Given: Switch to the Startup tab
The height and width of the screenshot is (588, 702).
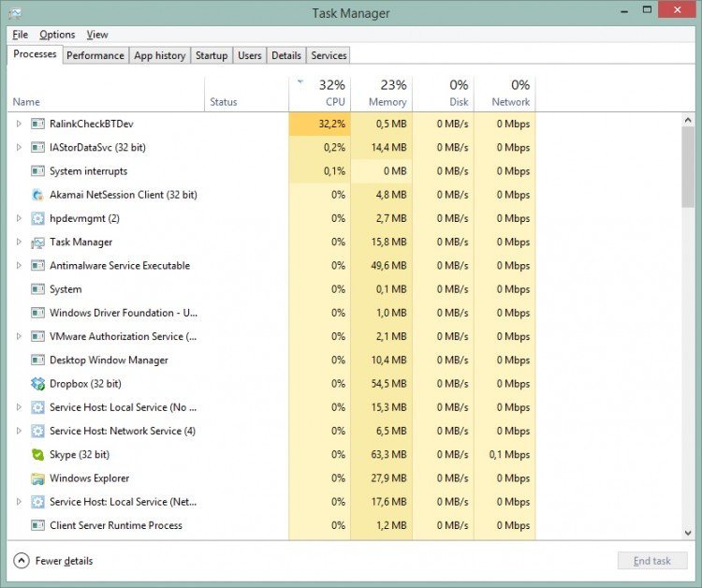Looking at the screenshot, I should (212, 55).
